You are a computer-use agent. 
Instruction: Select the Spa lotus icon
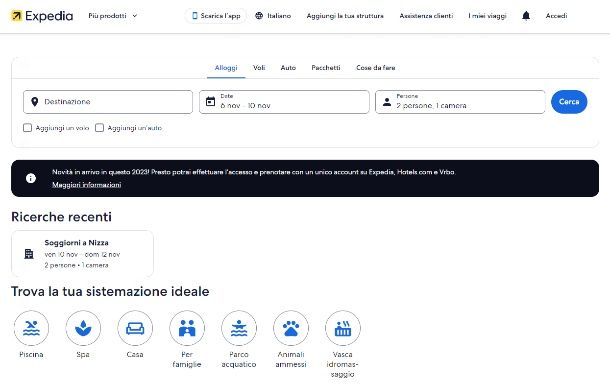click(83, 328)
